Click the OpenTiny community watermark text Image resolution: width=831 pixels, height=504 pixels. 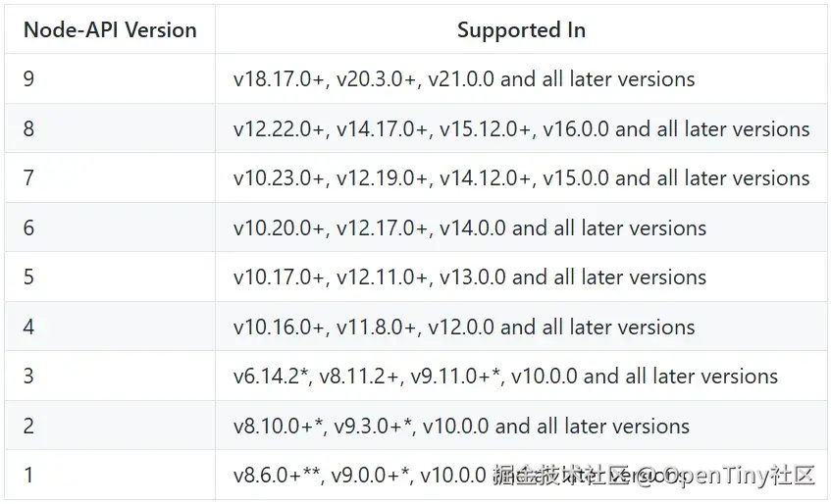click(x=653, y=475)
